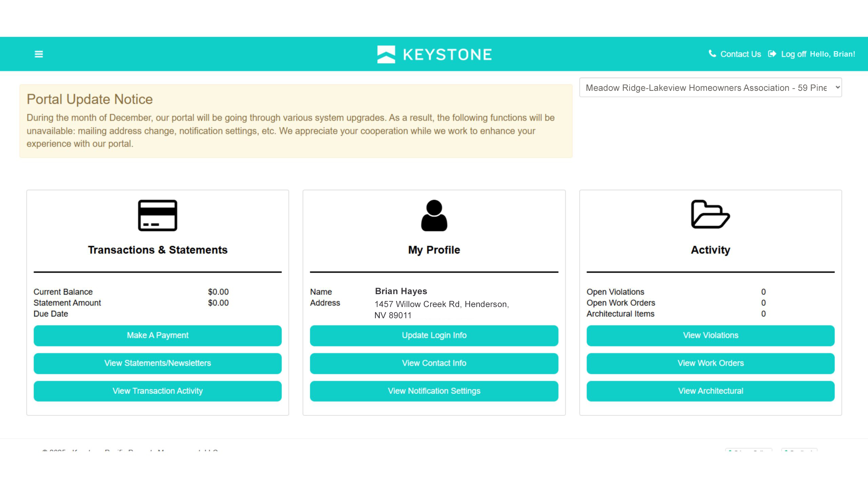The height and width of the screenshot is (488, 868).
Task: Click the View Violations button
Action: [710, 335]
